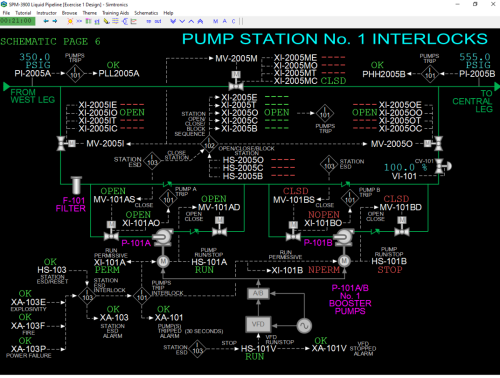The image size is (500, 378).
Task: Click the VFD block
Action: tap(258, 324)
